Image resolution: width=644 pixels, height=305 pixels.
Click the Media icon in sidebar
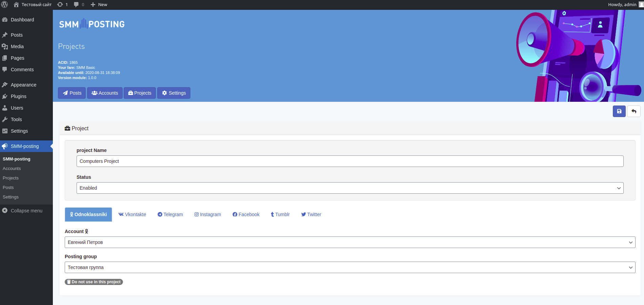coord(5,46)
